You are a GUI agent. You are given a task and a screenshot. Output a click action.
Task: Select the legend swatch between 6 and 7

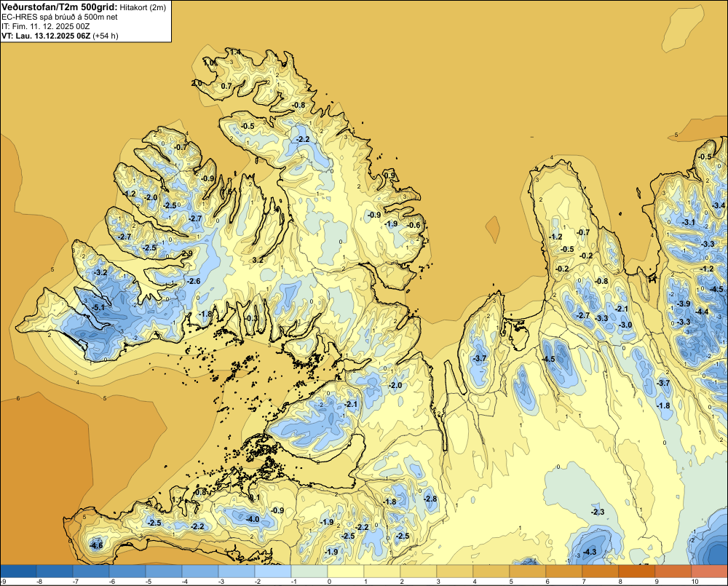point(565,571)
